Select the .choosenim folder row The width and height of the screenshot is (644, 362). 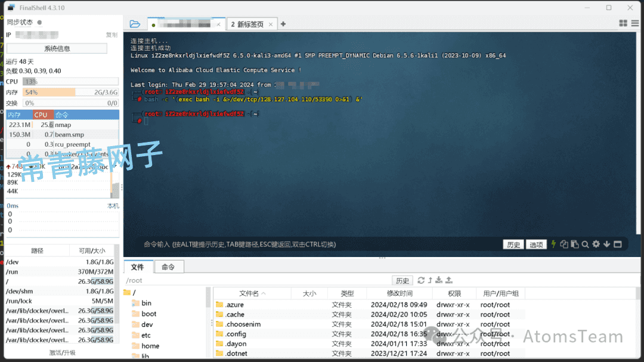click(370, 324)
